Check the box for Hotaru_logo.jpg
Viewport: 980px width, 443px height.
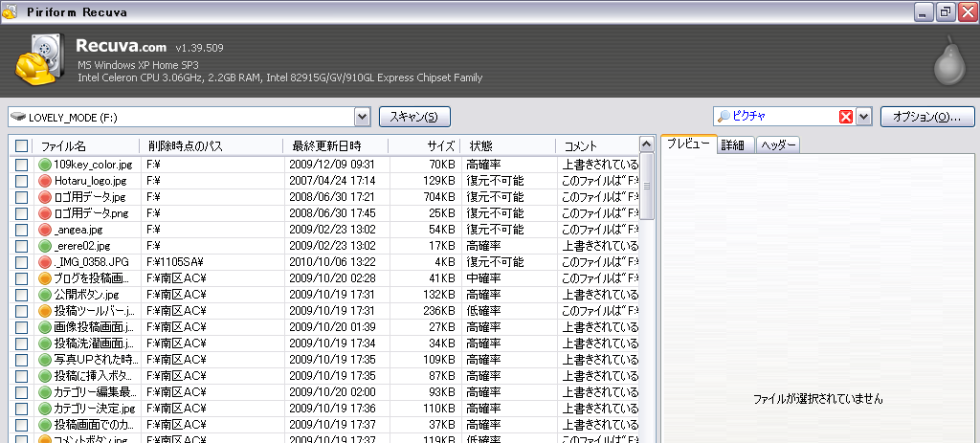tap(22, 181)
